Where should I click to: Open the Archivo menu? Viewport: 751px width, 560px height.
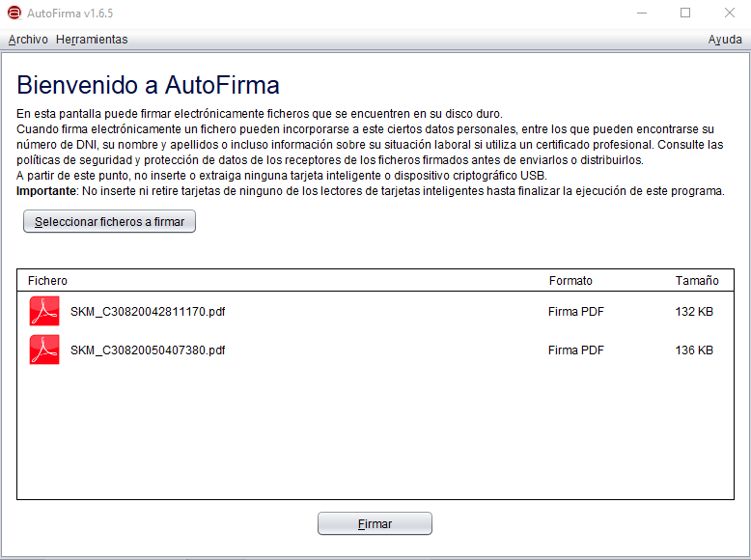tap(28, 40)
